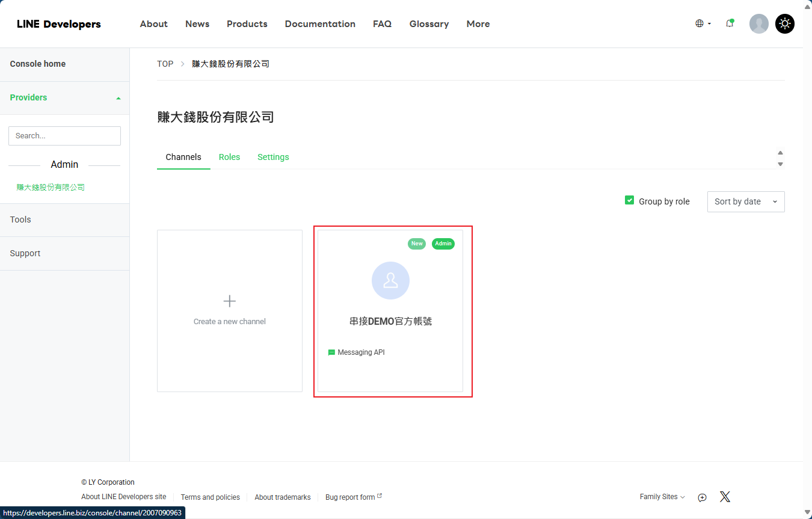Click Create a new channel text
The image size is (812, 519).
coord(230,322)
